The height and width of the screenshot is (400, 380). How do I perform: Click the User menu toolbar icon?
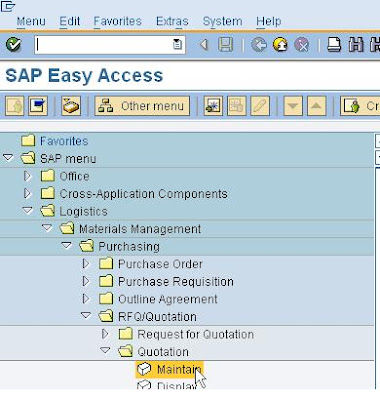click(x=14, y=106)
